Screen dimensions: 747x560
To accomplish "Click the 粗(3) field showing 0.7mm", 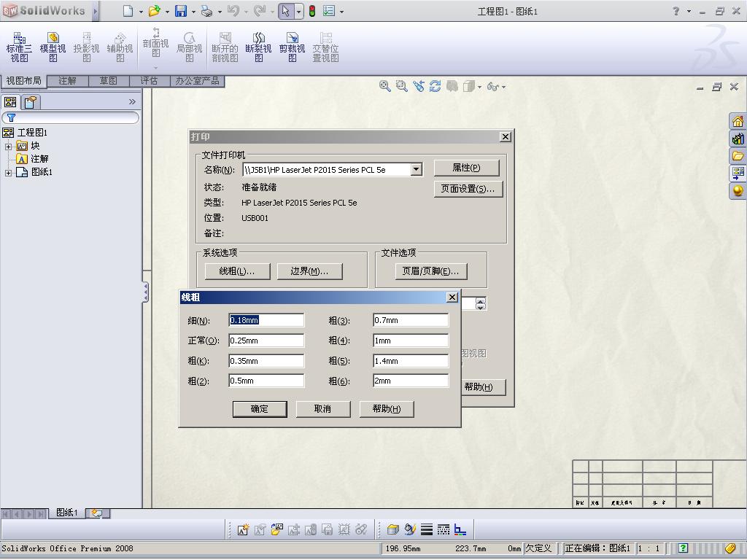I will (x=411, y=321).
